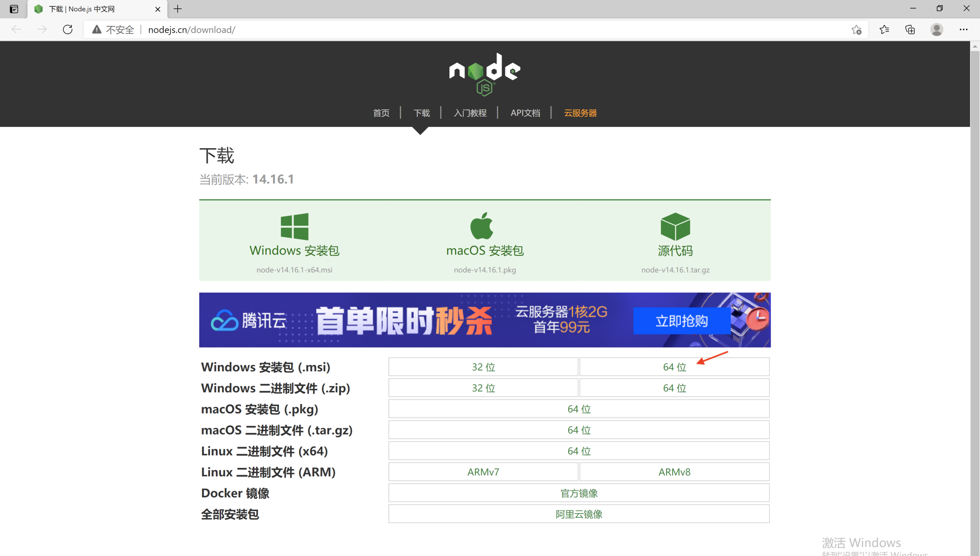Download Windows .zip 32 位 binary
This screenshot has width=980, height=556.
[483, 388]
